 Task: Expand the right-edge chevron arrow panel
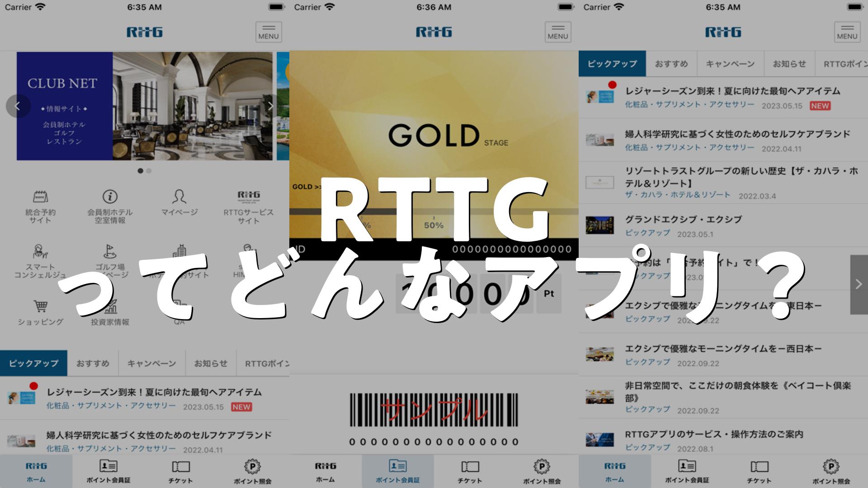pos(859,284)
